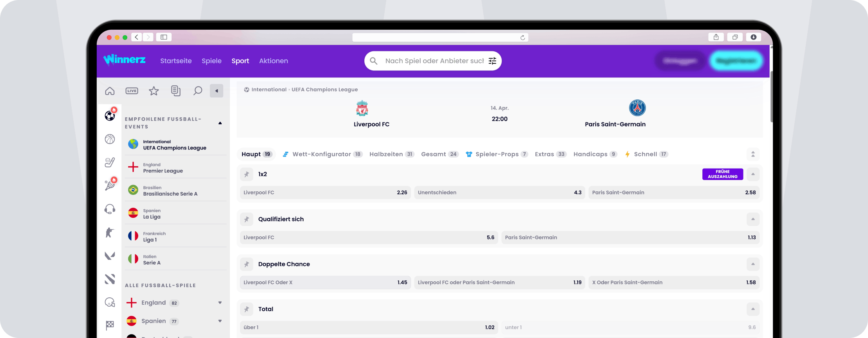Collapse the Qualifiziert sich section
Viewport: 868px width, 338px height.
coord(753,219)
